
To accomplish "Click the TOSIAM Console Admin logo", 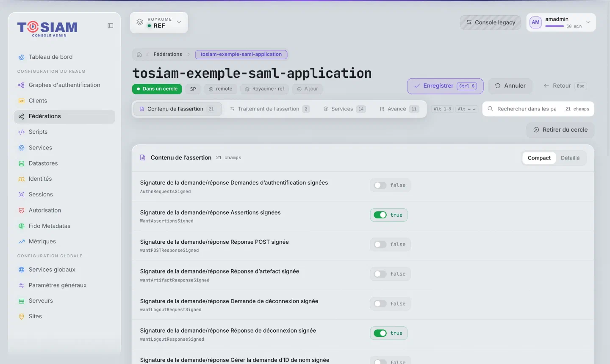I will (x=47, y=29).
